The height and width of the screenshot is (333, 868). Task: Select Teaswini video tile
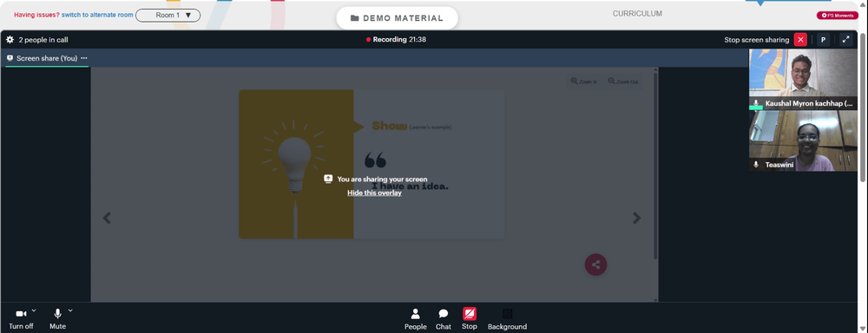[x=803, y=140]
